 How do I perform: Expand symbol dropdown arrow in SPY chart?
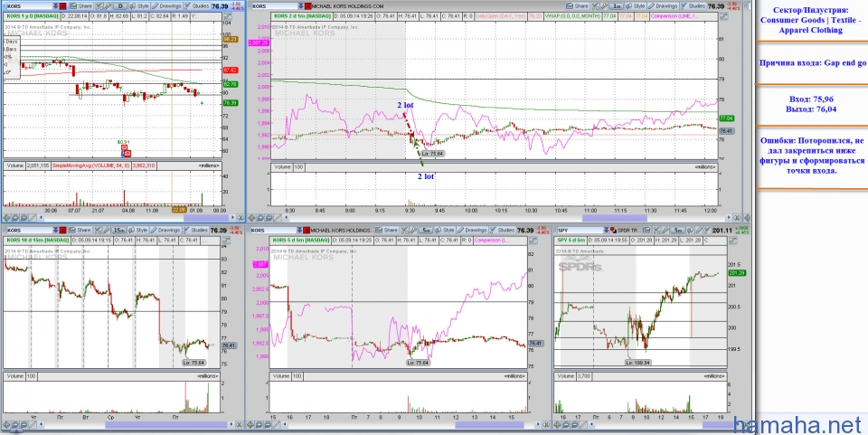pyautogui.click(x=606, y=231)
